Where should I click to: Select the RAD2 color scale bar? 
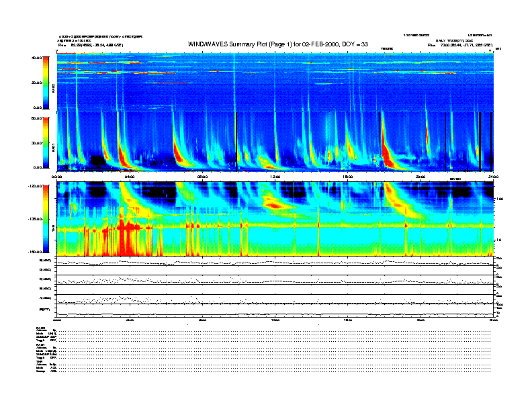click(46, 83)
